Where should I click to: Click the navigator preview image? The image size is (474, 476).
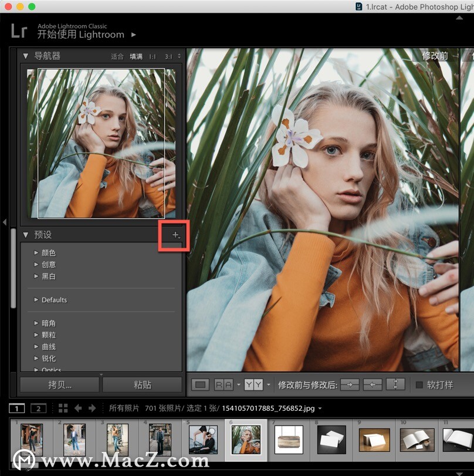tap(101, 143)
